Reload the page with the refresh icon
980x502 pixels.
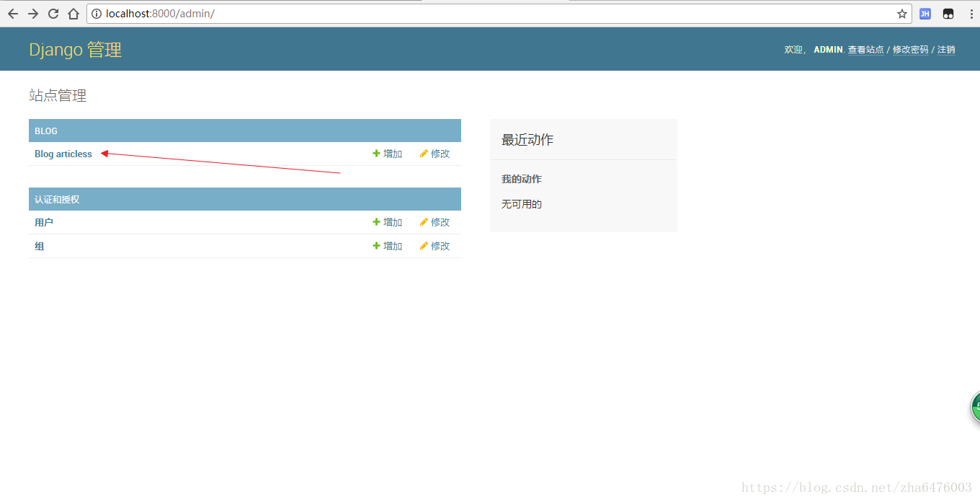click(x=53, y=14)
